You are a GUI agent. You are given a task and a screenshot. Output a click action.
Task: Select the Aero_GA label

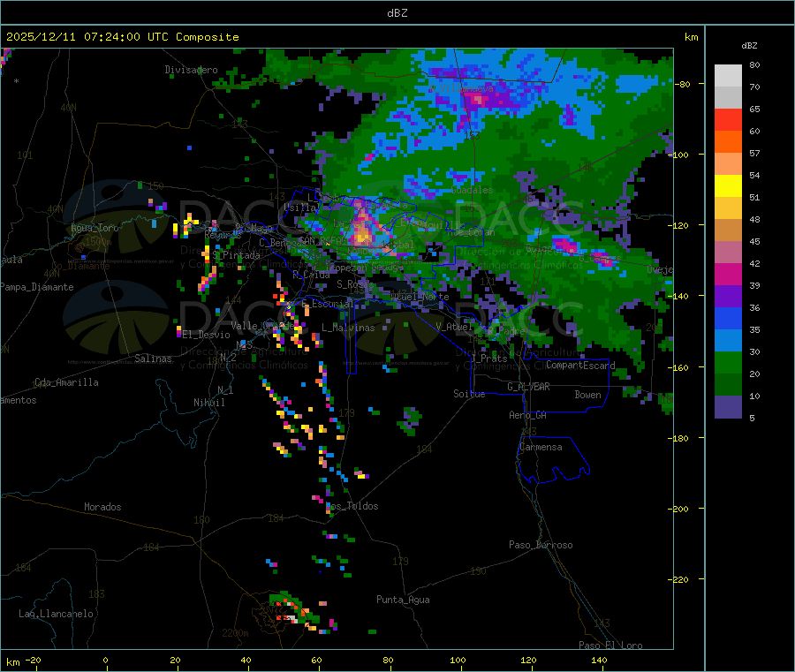(x=528, y=415)
